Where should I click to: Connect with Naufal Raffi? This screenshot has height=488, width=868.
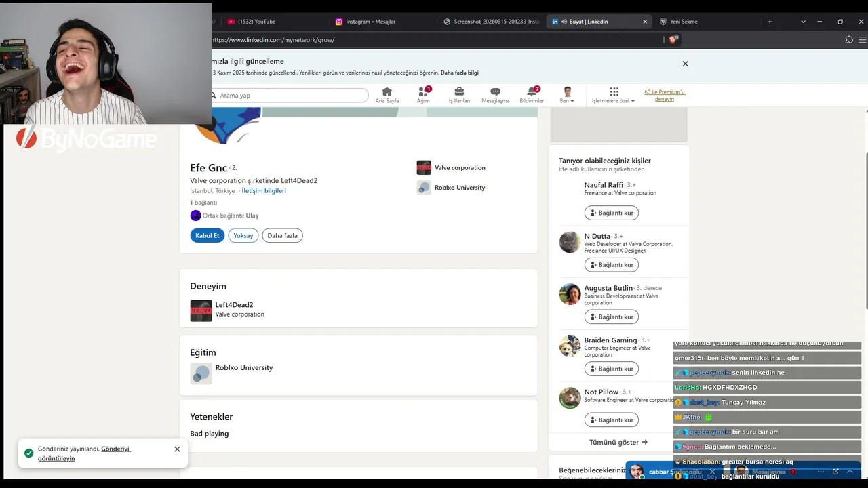tap(612, 213)
